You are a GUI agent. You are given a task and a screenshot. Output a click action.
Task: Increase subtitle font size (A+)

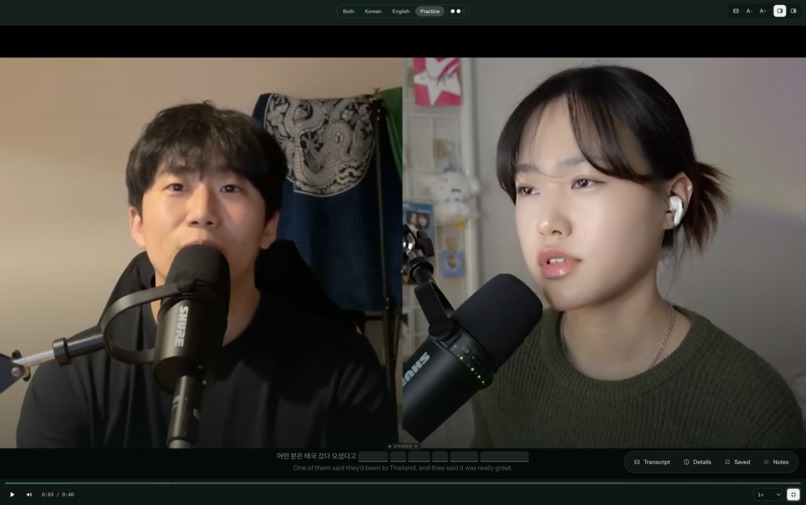point(763,11)
